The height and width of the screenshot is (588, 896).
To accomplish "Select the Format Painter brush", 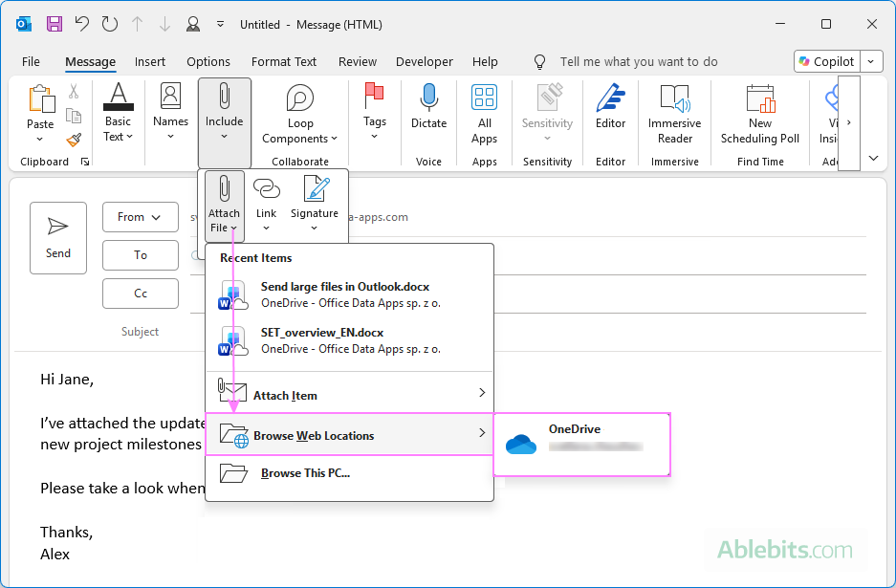I will [74, 140].
